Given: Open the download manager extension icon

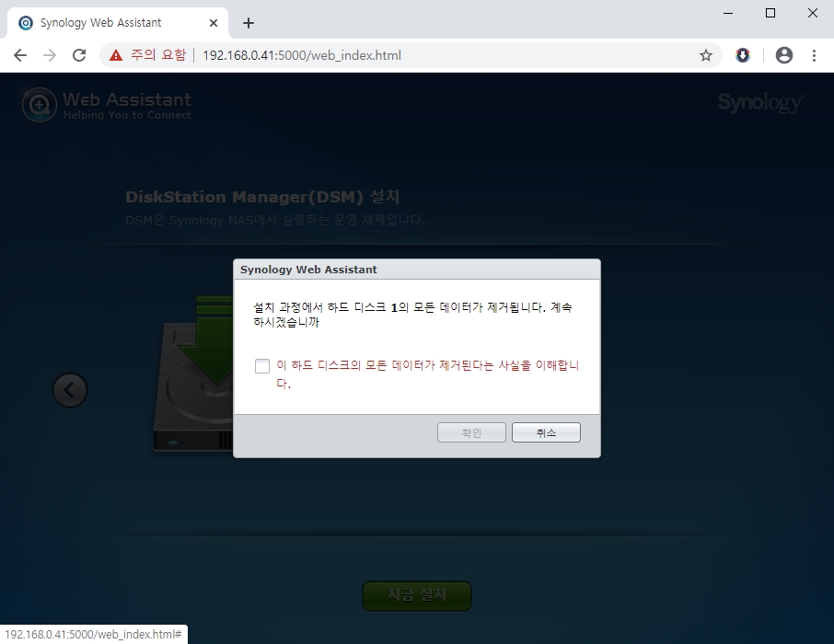Looking at the screenshot, I should [x=743, y=55].
